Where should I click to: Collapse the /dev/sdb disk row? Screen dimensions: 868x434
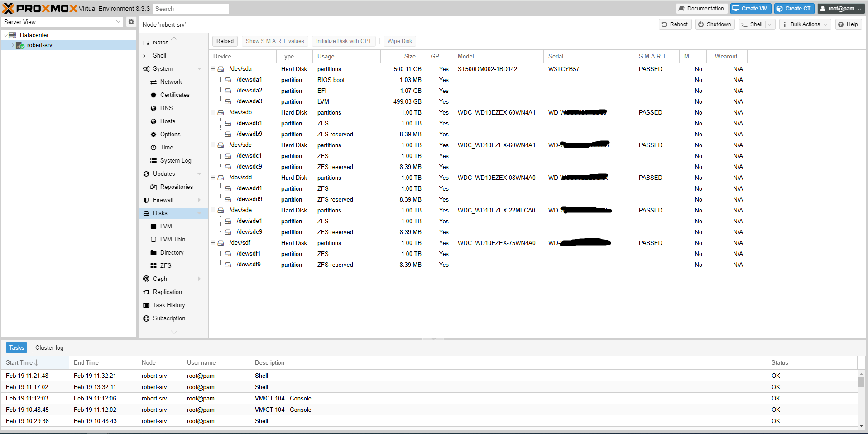(213, 112)
